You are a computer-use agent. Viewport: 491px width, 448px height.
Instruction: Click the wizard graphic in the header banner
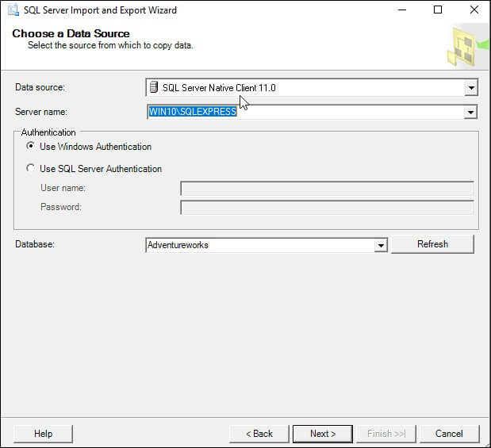[x=462, y=46]
